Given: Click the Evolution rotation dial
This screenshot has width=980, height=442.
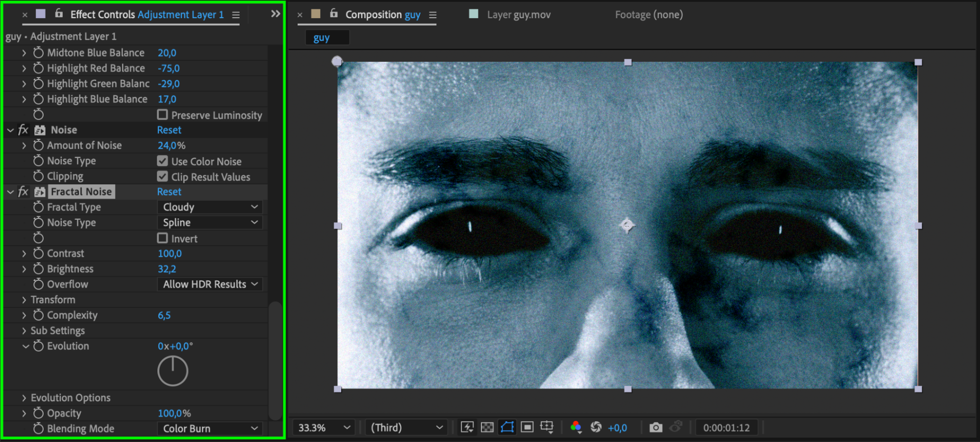Looking at the screenshot, I should 173,371.
